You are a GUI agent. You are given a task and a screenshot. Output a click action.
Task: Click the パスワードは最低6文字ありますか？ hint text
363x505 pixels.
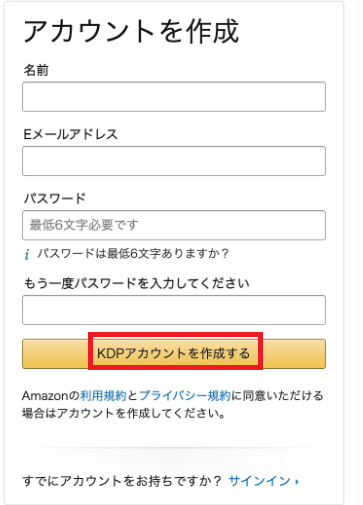coord(133,254)
